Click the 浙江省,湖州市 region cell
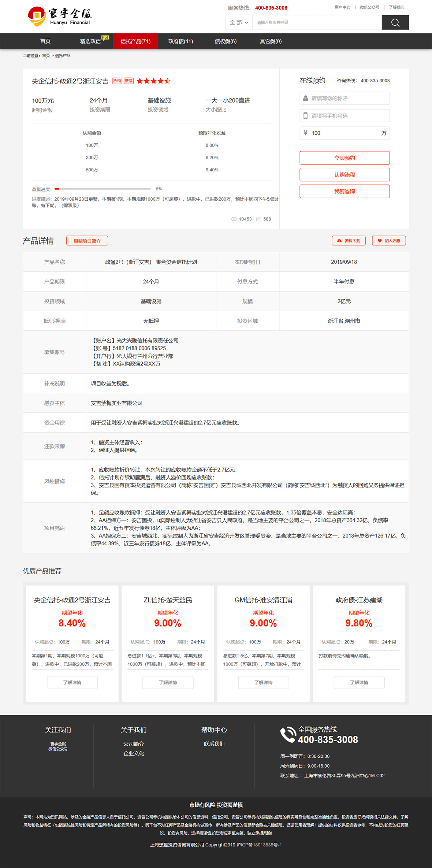The height and width of the screenshot is (868, 432). coord(344,321)
